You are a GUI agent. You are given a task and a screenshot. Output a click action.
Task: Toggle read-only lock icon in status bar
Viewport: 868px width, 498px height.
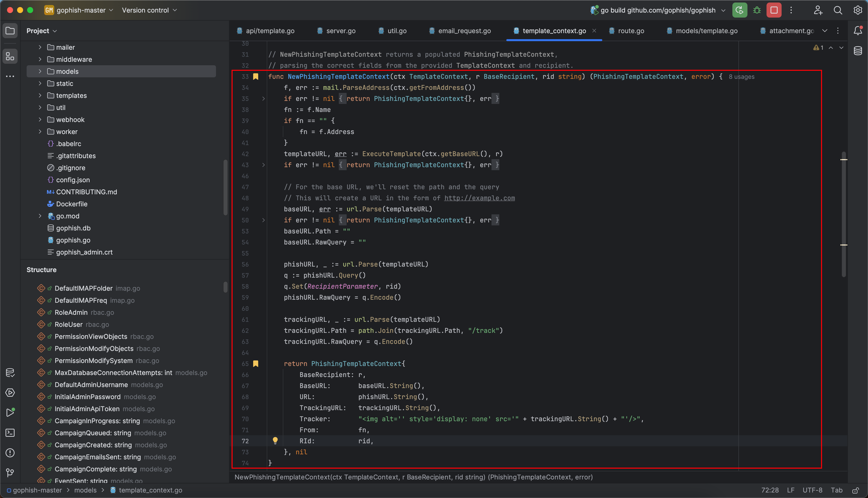[855, 490]
